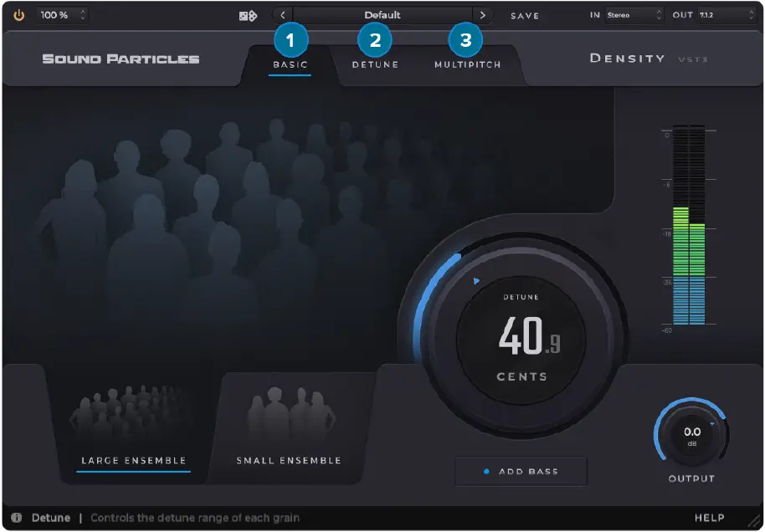
Task: Click the Sound Particles logo
Action: [120, 58]
